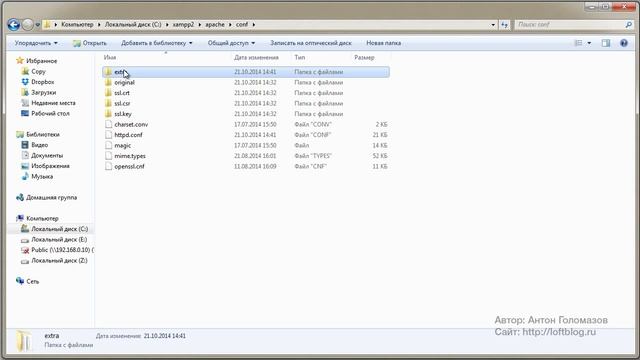Image resolution: width=640 pixels, height=360 pixels.
Task: Click the apache breadcrumb segment
Action: (x=215, y=24)
